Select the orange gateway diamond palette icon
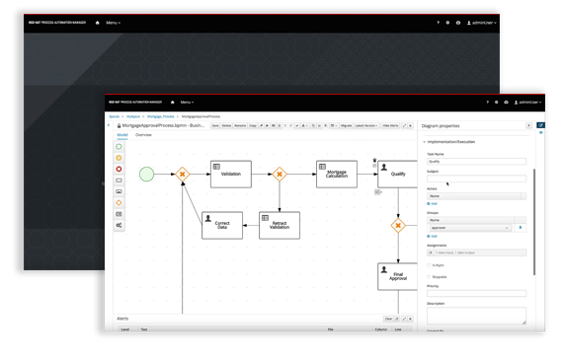Screen dimensions: 563x361 (x=119, y=203)
